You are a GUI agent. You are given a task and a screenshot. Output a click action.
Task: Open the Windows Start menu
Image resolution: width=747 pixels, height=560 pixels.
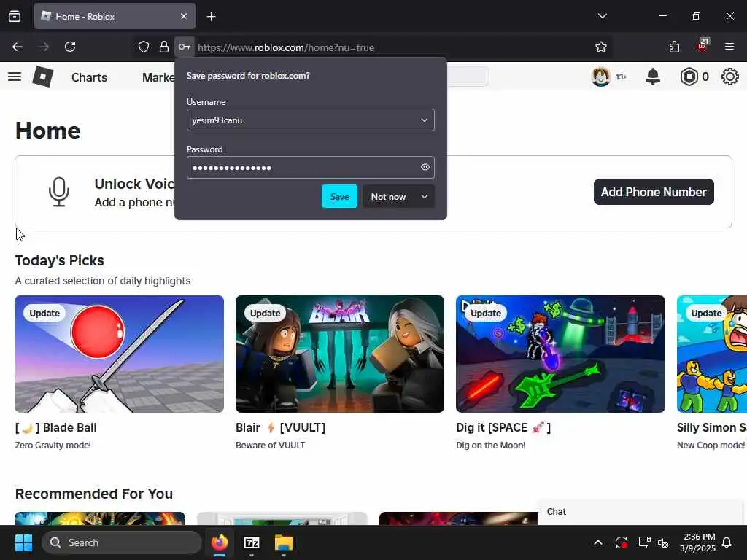[23, 542]
